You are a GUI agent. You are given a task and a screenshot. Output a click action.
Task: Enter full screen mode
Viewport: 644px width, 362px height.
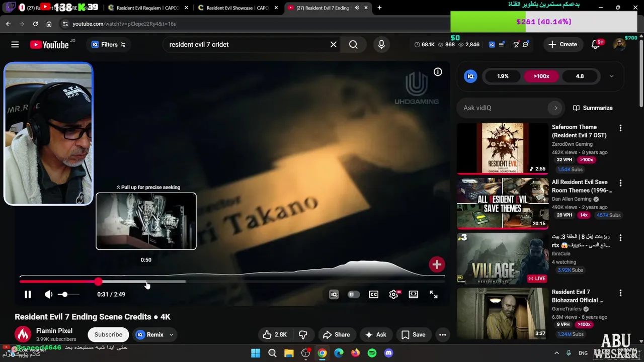(433, 295)
